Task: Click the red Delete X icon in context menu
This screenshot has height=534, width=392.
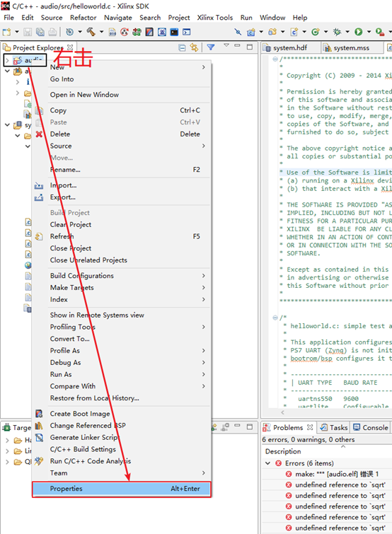Action: tap(39, 134)
